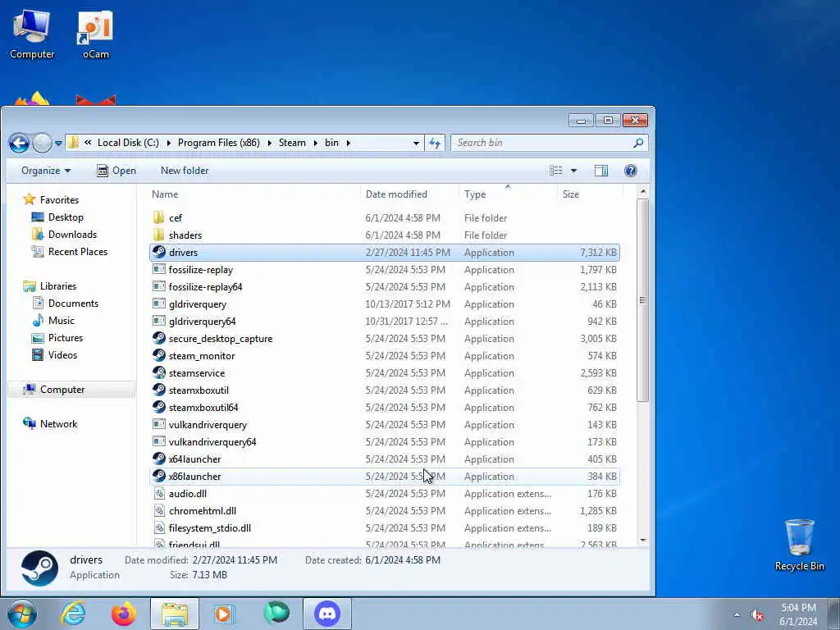Click the chromehtml.dll file name
This screenshot has width=840, height=630.
tap(203, 510)
